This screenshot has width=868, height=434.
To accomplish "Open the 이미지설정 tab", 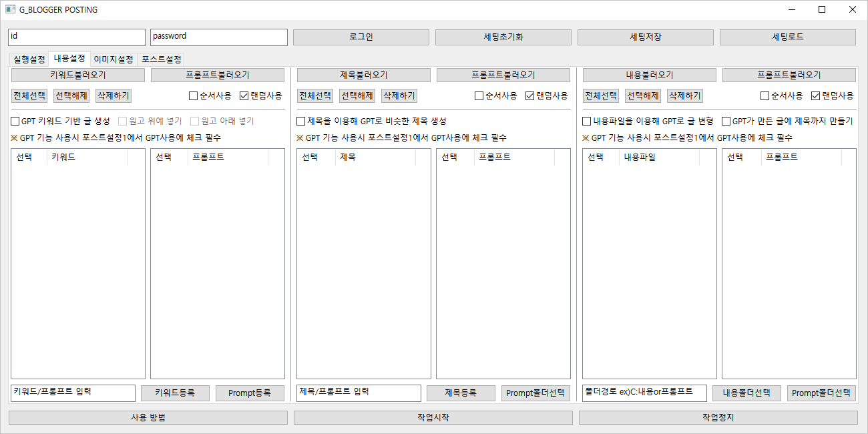I will click(114, 59).
